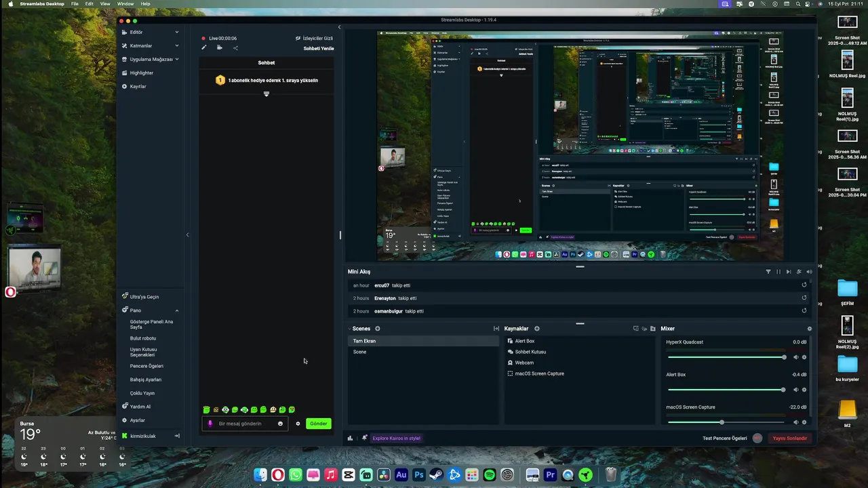The image size is (868, 488).
Task: Click the Bir mesaj gönderin input field
Action: [x=246, y=424]
